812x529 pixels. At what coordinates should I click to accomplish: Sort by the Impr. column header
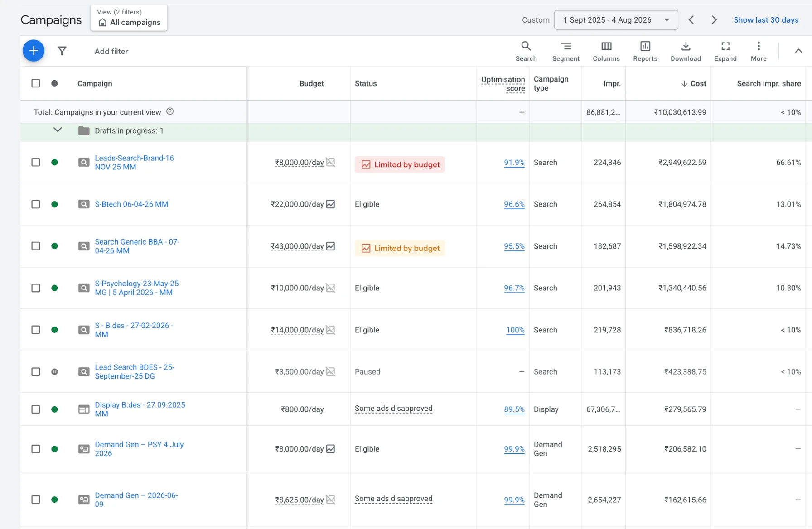click(612, 83)
